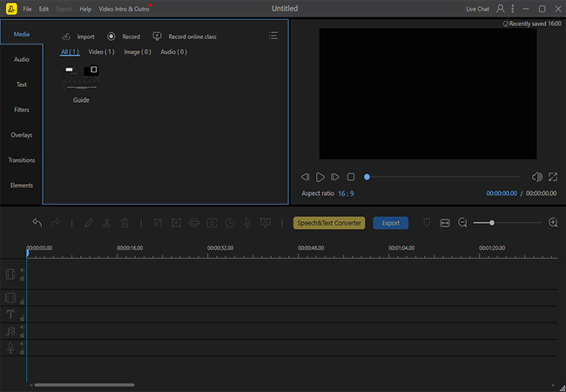Click the Undo arrow in timeline toolbar

tap(37, 223)
